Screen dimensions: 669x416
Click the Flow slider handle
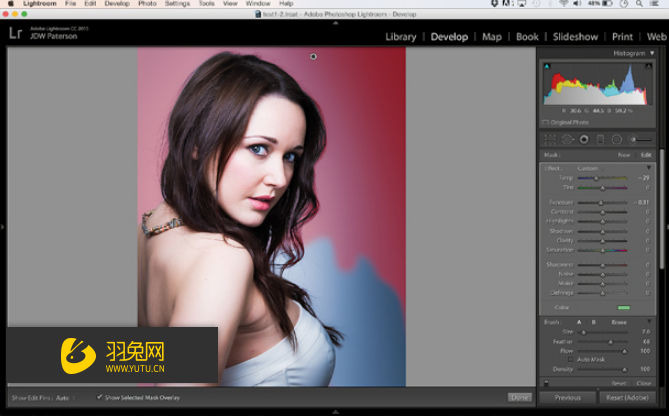[624, 351]
